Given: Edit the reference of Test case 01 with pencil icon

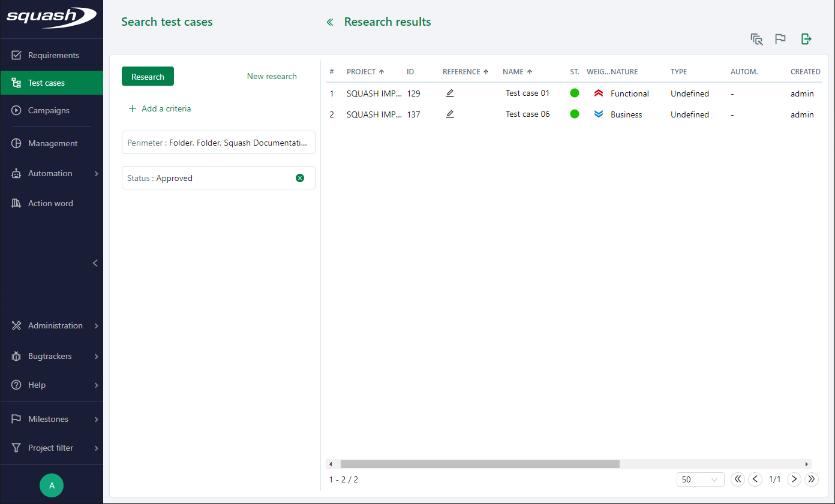Looking at the screenshot, I should pyautogui.click(x=450, y=93).
